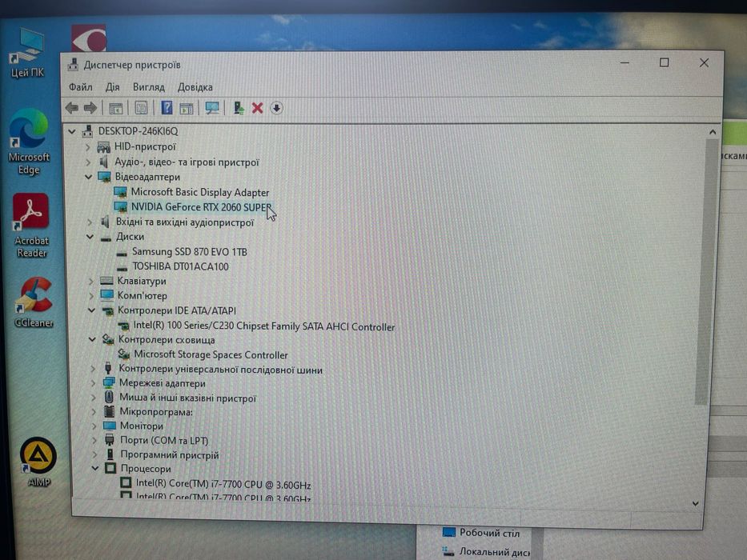Open Цей ПК desktop icon
This screenshot has height=560, width=747.
26,54
